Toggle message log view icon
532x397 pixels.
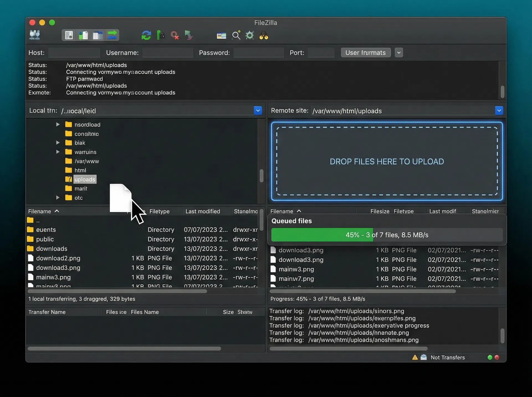[69, 35]
